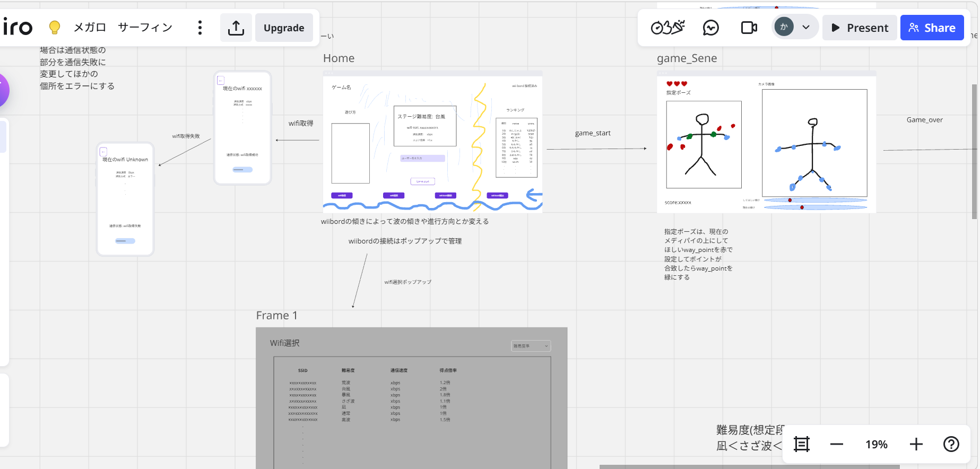Open the timer and activities tools icon
Screen dimensions: 980x469
667,28
